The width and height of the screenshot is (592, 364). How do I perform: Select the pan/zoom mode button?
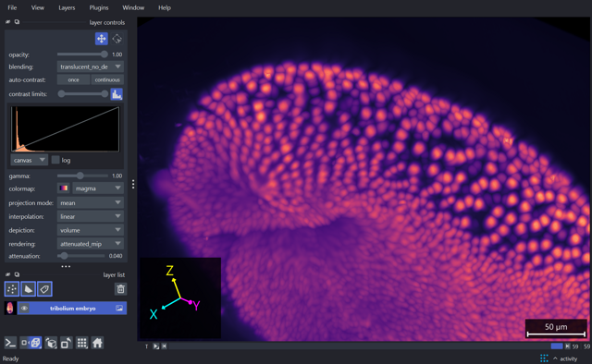(102, 39)
